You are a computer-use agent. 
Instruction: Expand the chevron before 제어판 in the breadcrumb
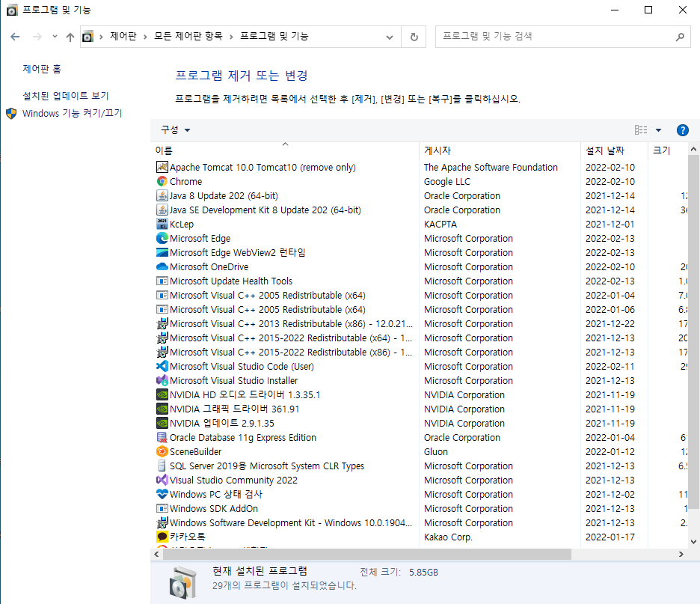(102, 37)
